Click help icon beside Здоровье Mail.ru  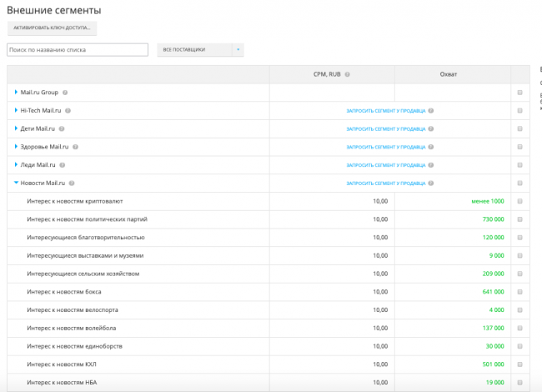click(x=76, y=147)
